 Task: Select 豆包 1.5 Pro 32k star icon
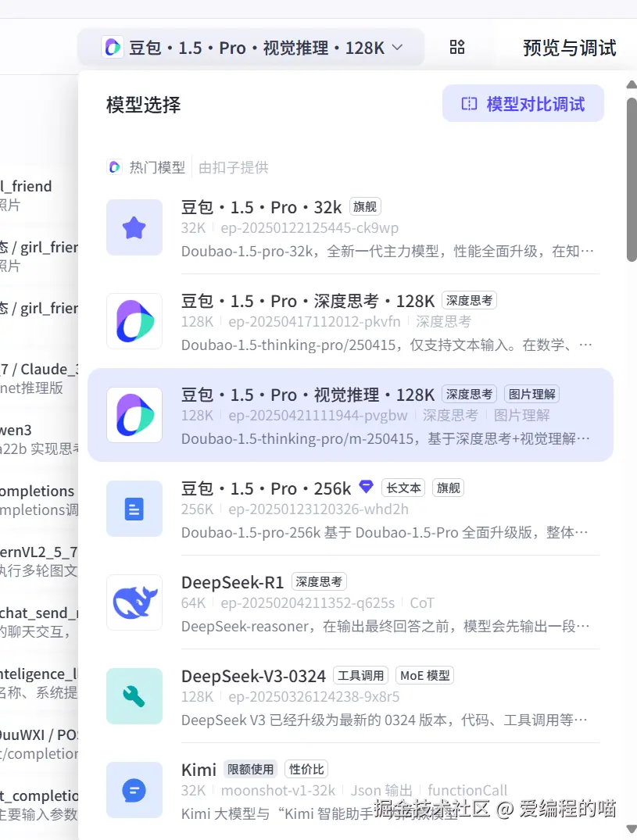(134, 227)
